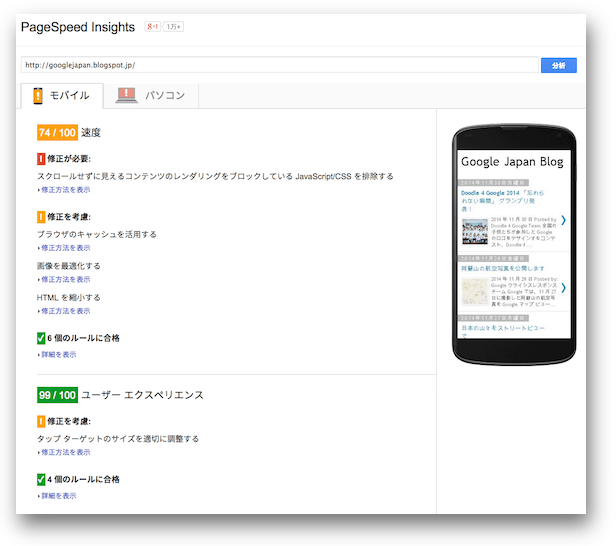
Task: Click the タップ ターゲットのサイズを適切に調整する text
Action: pos(118,439)
